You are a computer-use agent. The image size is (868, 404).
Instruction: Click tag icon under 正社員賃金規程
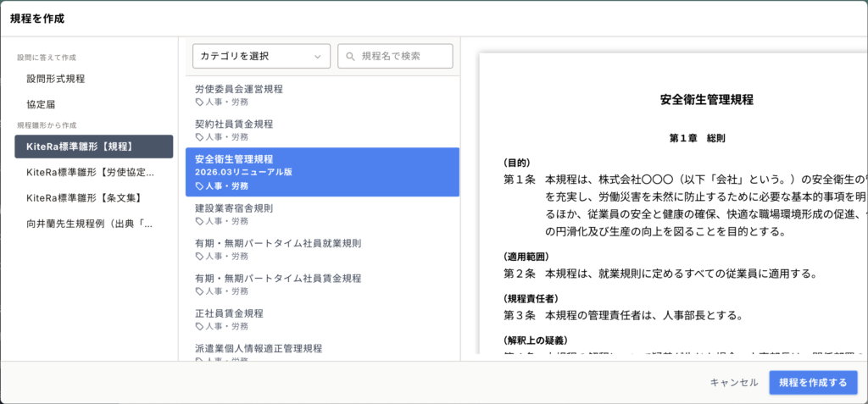pos(199,326)
